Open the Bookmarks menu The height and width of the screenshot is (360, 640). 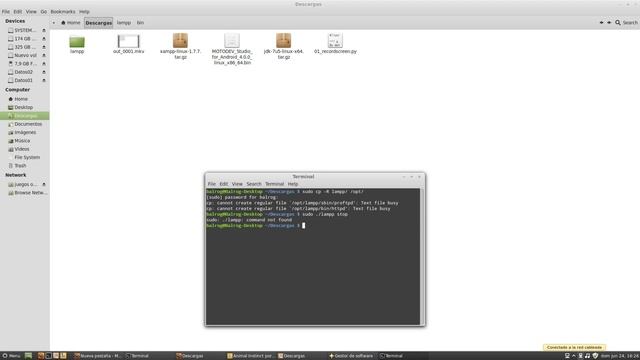coord(63,12)
